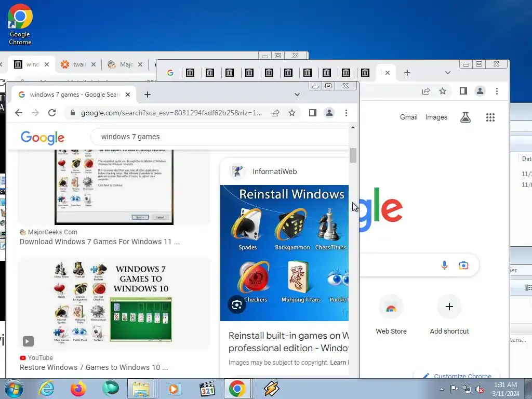Image resolution: width=532 pixels, height=399 pixels.
Task: Open Windows Explorer folder on the taskbar
Action: [141, 389]
